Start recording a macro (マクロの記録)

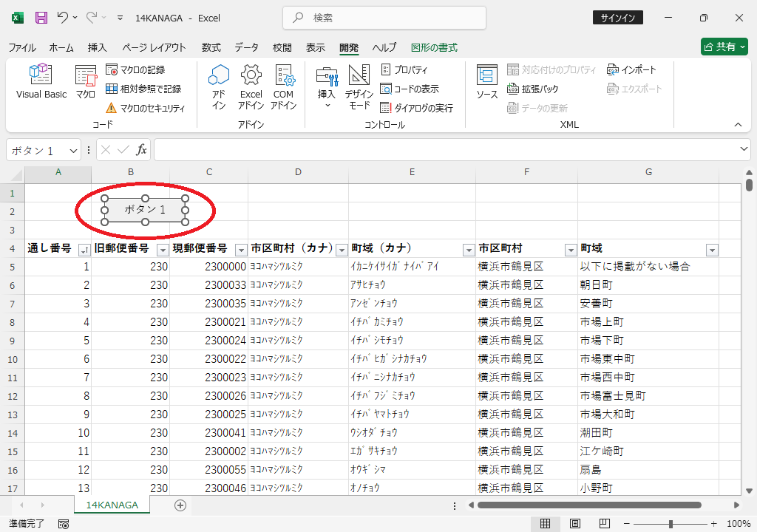tap(136, 70)
